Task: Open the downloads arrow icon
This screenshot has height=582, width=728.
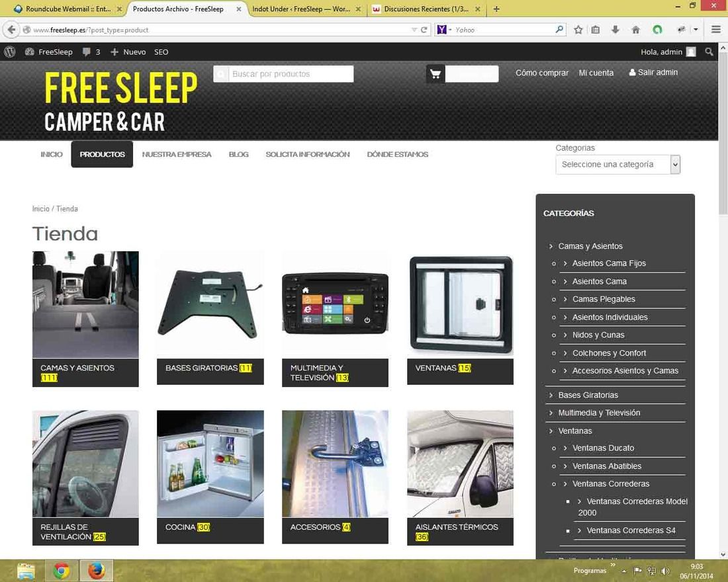Action: click(x=615, y=30)
